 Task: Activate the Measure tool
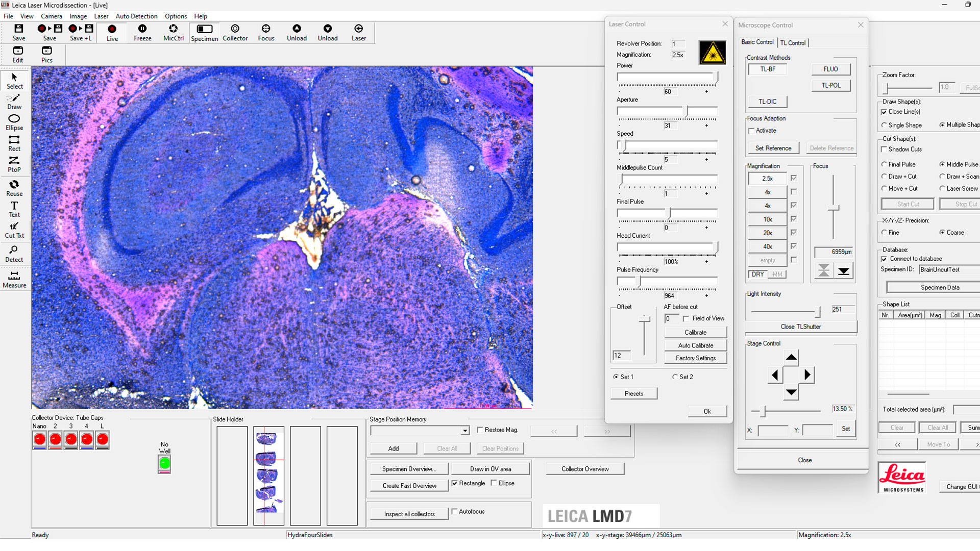[14, 280]
